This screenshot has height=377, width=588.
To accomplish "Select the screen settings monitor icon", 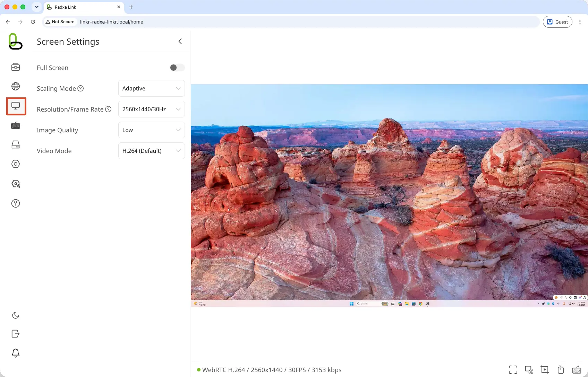I will tap(16, 106).
